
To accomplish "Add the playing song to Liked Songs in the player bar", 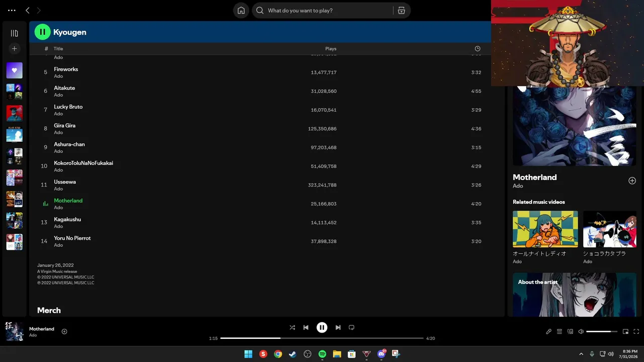I will [x=64, y=331].
